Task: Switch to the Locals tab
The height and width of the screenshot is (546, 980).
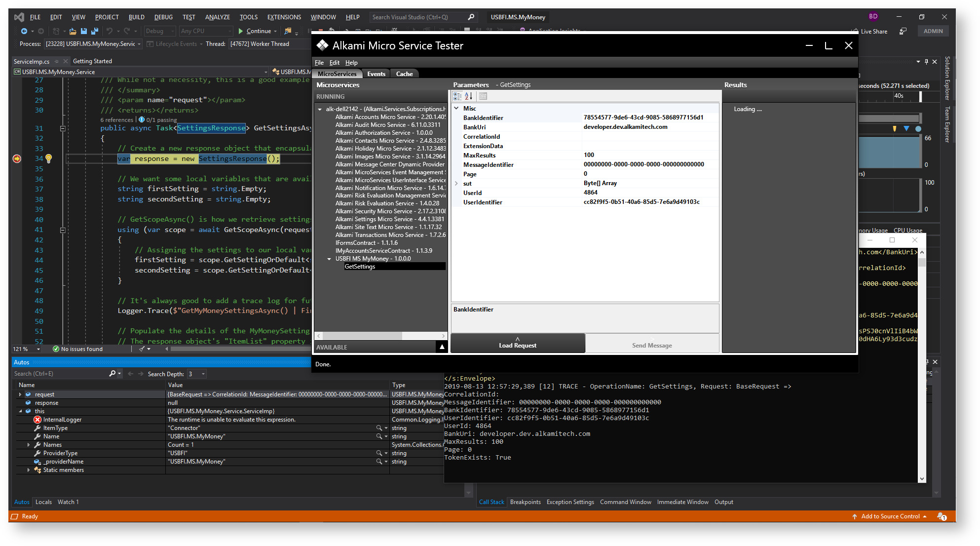Action: point(43,502)
